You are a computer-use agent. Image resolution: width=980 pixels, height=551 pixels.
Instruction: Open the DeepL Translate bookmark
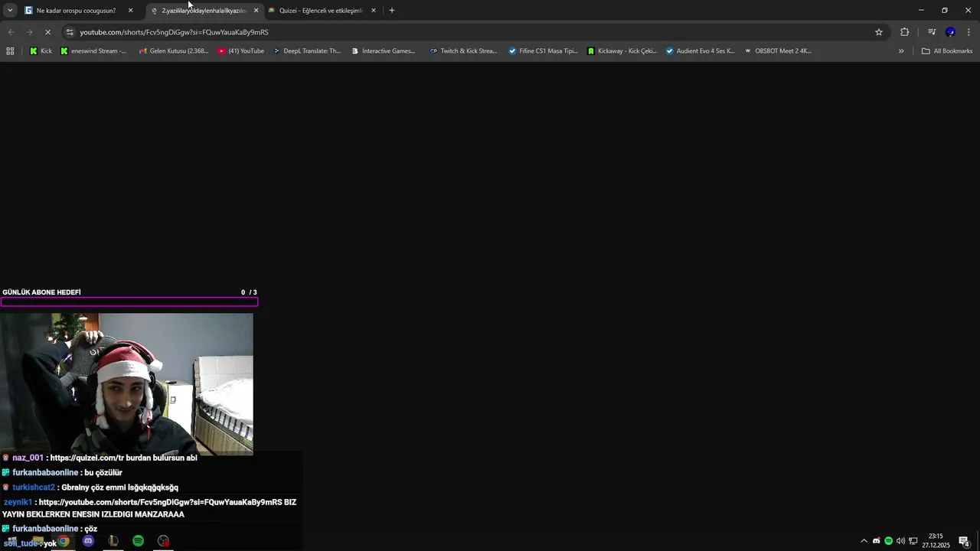pyautogui.click(x=306, y=51)
